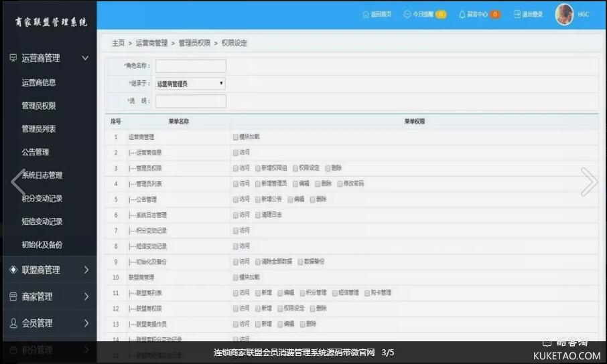
Task: Check 修改密码 in 管理员列表 row
Action: click(x=340, y=184)
